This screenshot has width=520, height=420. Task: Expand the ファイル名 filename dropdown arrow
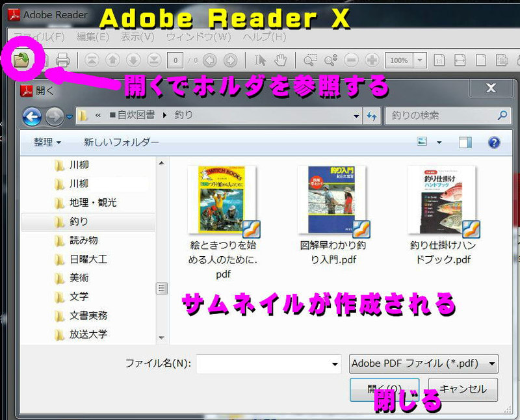tap(335, 364)
